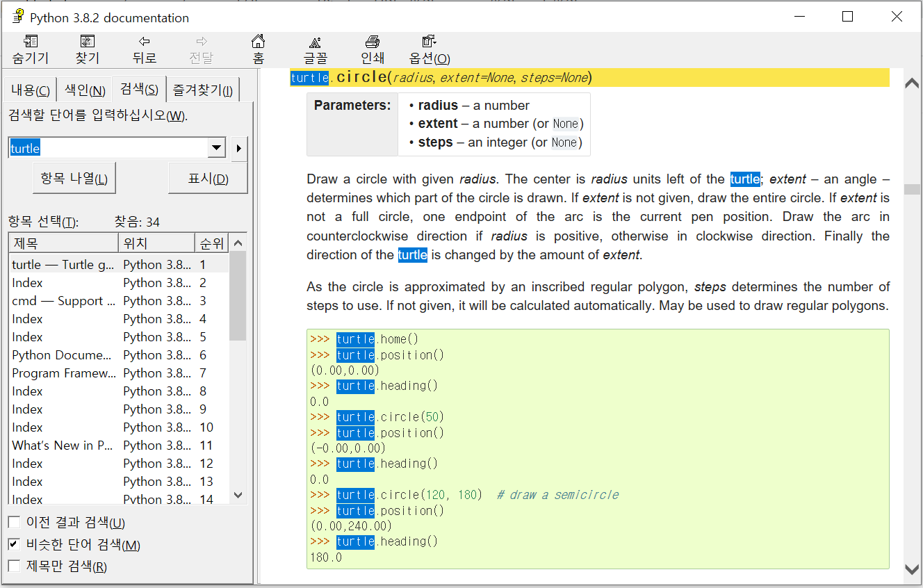Select the Index result ranked 12
This screenshot has width=923, height=588.
pyautogui.click(x=119, y=464)
